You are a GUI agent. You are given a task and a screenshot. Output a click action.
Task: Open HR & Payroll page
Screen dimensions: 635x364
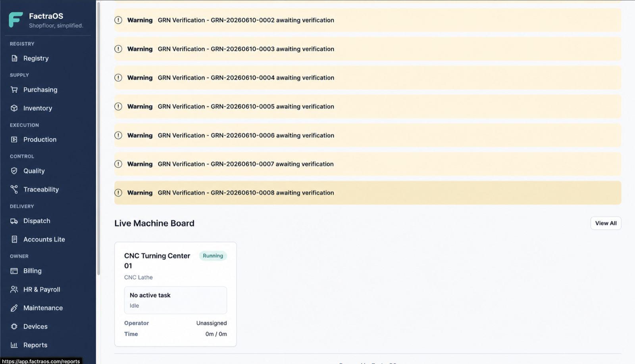tap(48, 289)
